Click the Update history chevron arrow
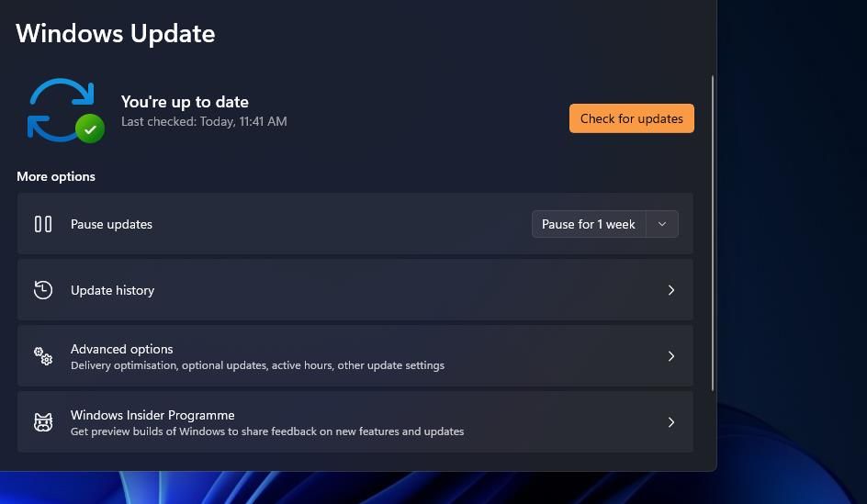 pos(671,290)
